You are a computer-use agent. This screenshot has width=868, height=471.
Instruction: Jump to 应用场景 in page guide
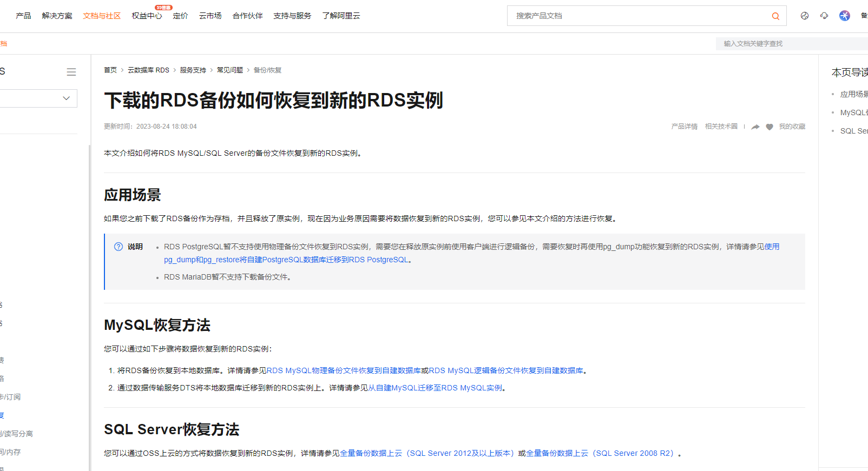(x=854, y=94)
